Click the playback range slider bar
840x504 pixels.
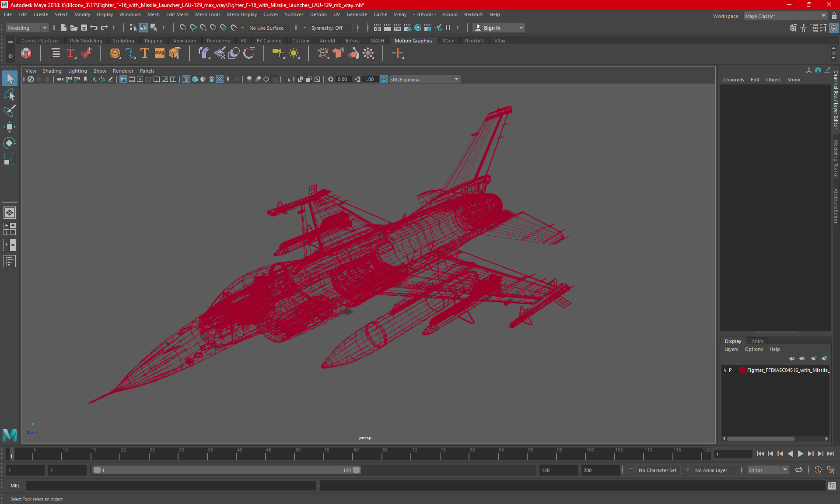pos(227,470)
